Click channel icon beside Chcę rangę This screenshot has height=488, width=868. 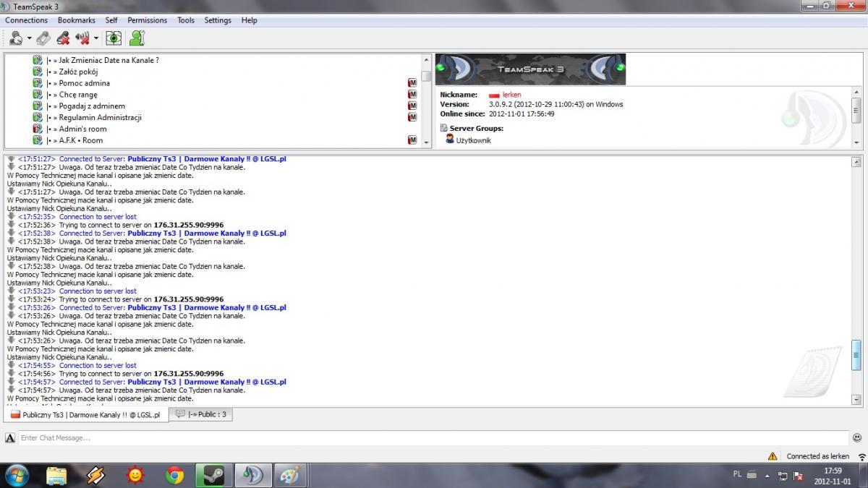point(38,95)
